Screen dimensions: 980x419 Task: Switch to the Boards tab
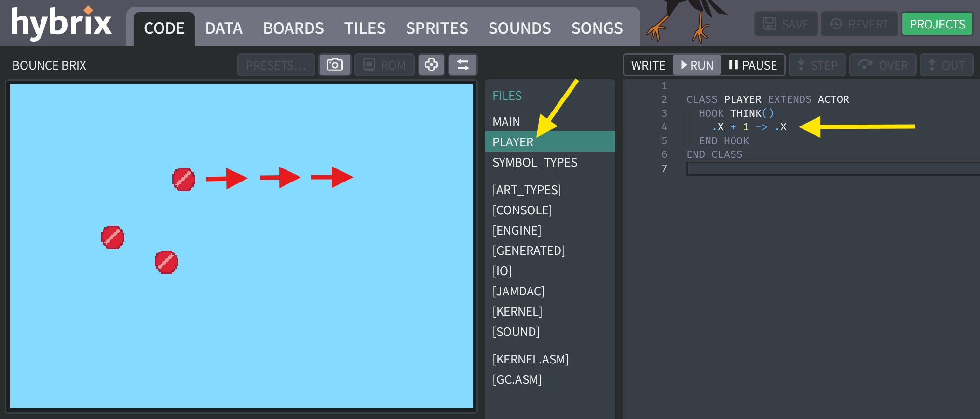click(x=293, y=28)
